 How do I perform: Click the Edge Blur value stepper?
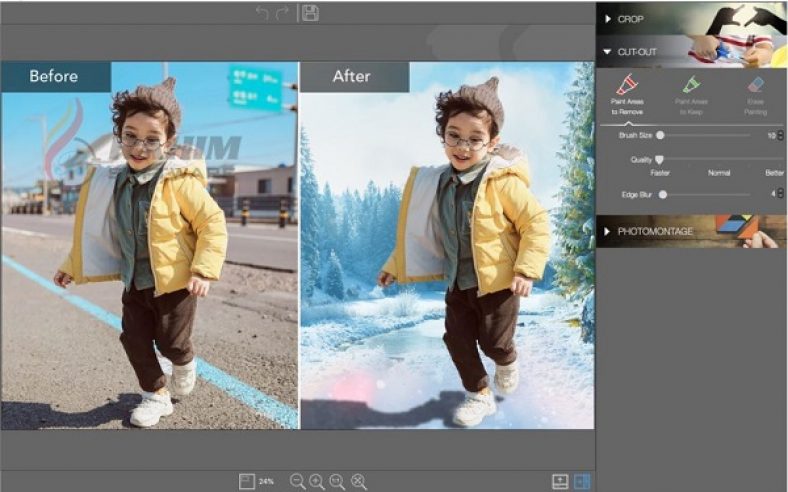780,193
